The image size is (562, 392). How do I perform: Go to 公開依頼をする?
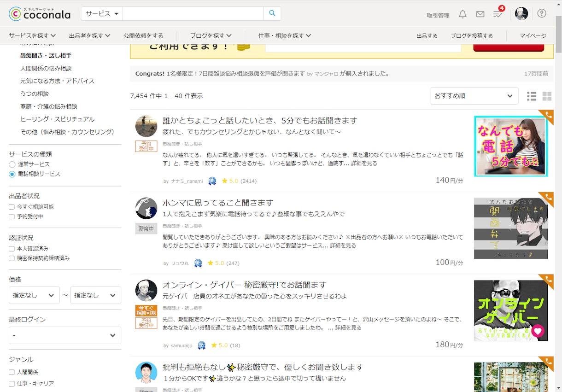pyautogui.click(x=143, y=35)
